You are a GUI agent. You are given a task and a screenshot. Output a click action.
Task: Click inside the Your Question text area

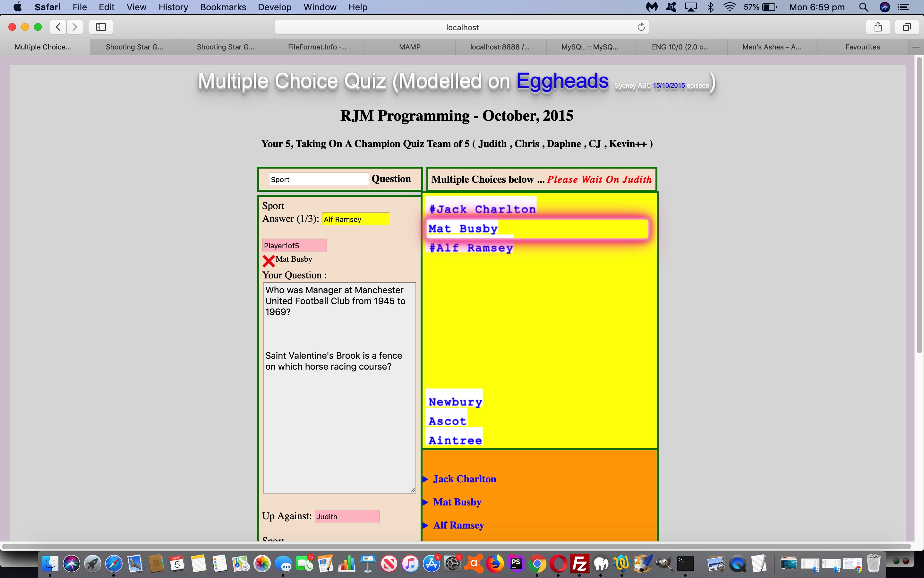coord(339,388)
